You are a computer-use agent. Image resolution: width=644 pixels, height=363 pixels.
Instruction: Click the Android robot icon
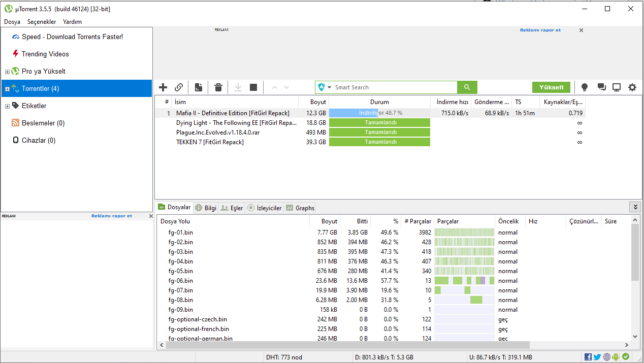point(616,357)
